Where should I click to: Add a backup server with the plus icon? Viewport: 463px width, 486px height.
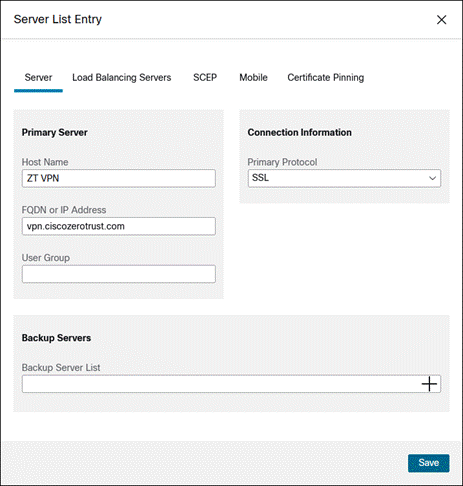pos(429,384)
